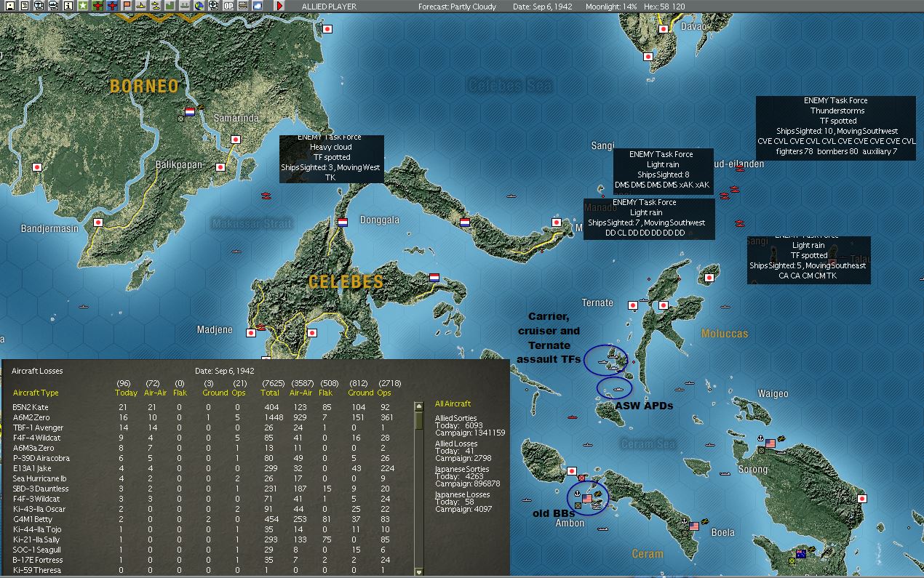
Task: Click the cloud weather toolbar icon
Action: [257, 6]
